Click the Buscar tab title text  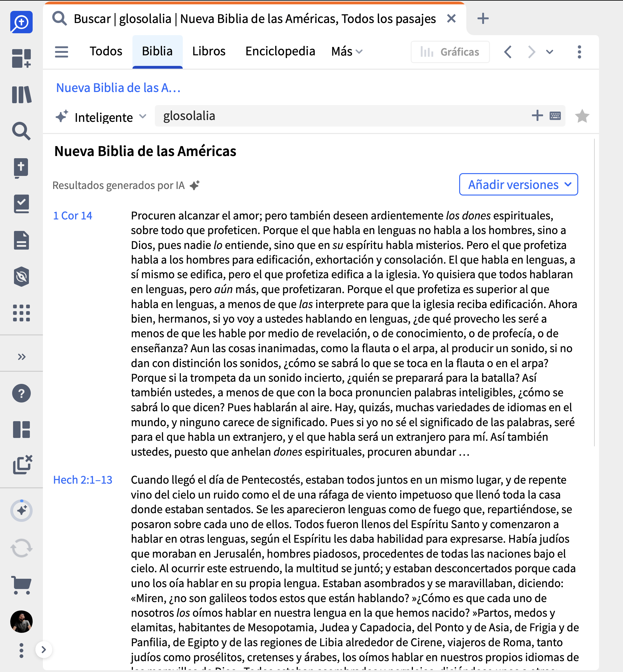pos(255,19)
